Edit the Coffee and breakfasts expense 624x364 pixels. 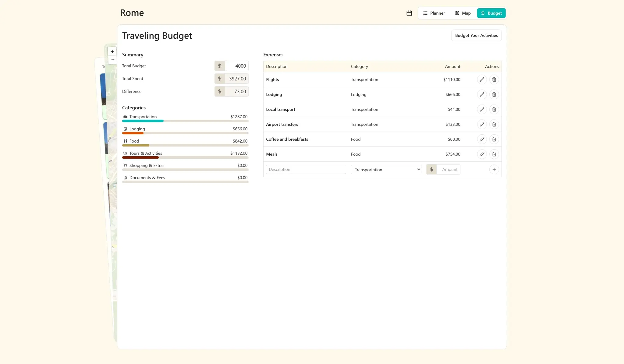tap(482, 139)
